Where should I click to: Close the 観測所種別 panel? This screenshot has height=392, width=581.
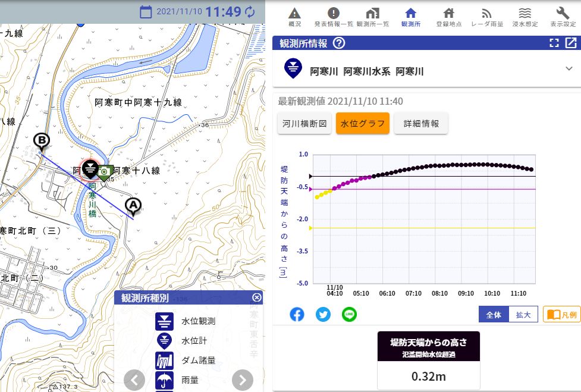[256, 297]
